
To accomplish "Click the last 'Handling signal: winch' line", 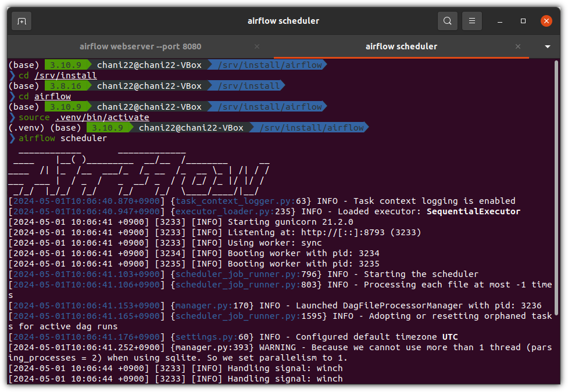I will (x=285, y=379).
